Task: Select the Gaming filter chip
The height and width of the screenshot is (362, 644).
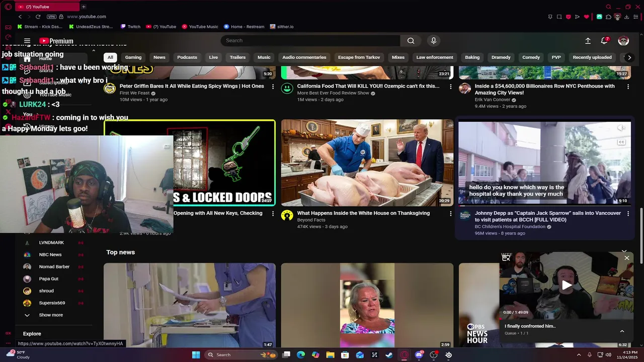Action: [133, 57]
